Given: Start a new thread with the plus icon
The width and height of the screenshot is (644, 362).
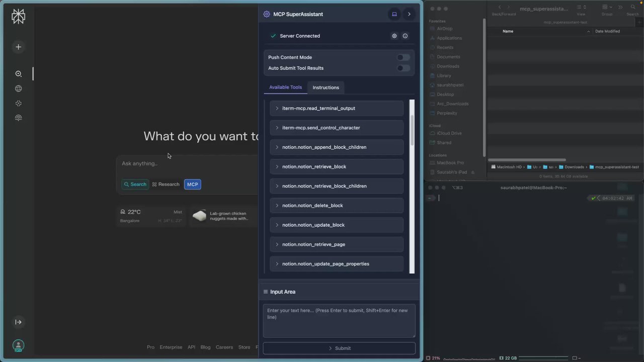Looking at the screenshot, I should point(18,47).
